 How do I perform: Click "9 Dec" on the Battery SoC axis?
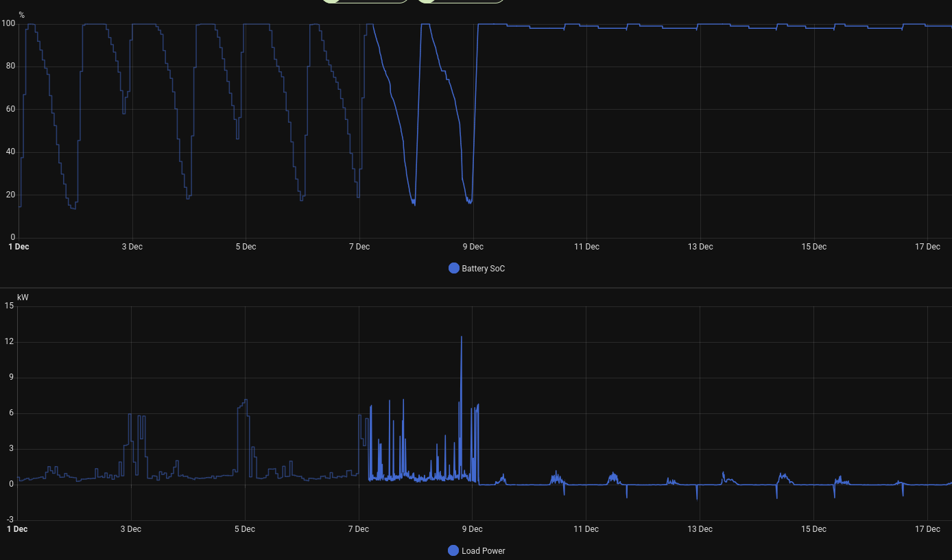473,247
